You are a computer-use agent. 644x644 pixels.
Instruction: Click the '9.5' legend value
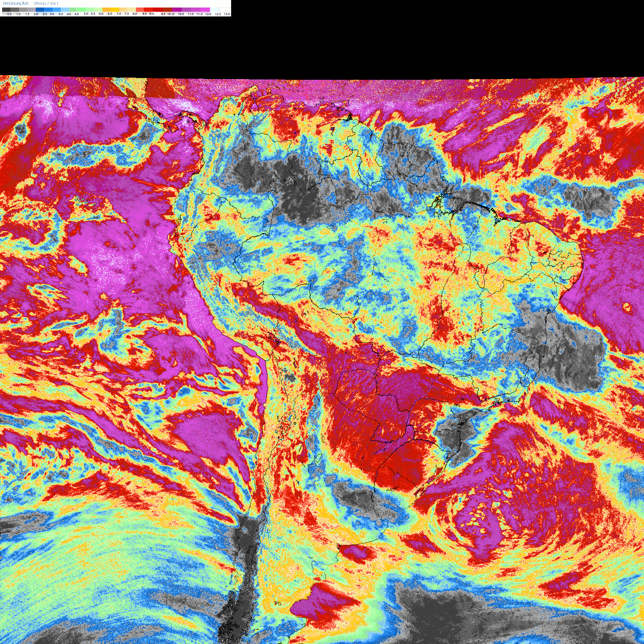click(x=163, y=14)
